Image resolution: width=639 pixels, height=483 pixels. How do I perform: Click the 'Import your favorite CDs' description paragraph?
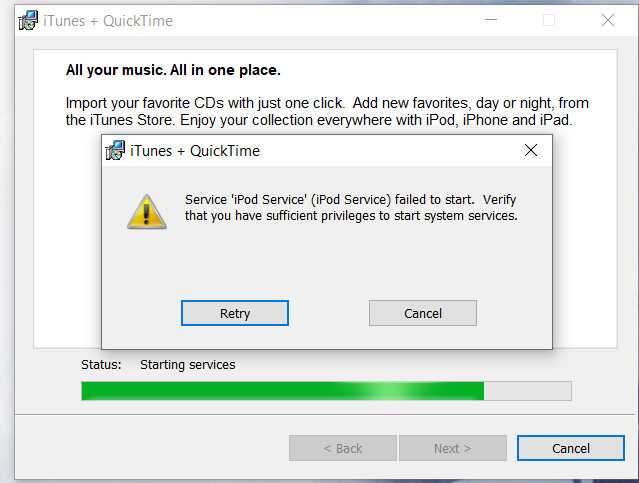click(x=327, y=111)
